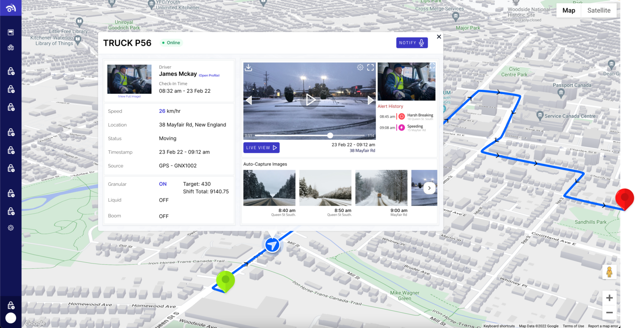644x328 pixels.
Task: Open video settings gear icon
Action: (x=360, y=67)
